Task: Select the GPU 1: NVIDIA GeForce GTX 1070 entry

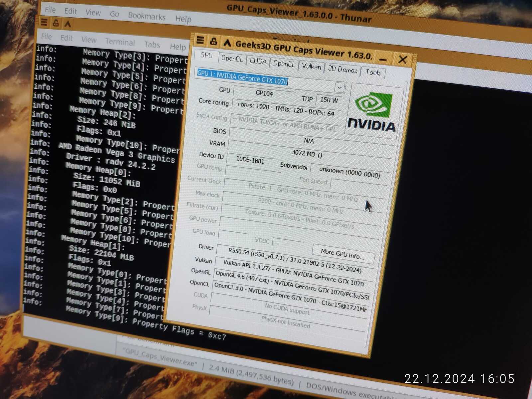Action: (242, 77)
